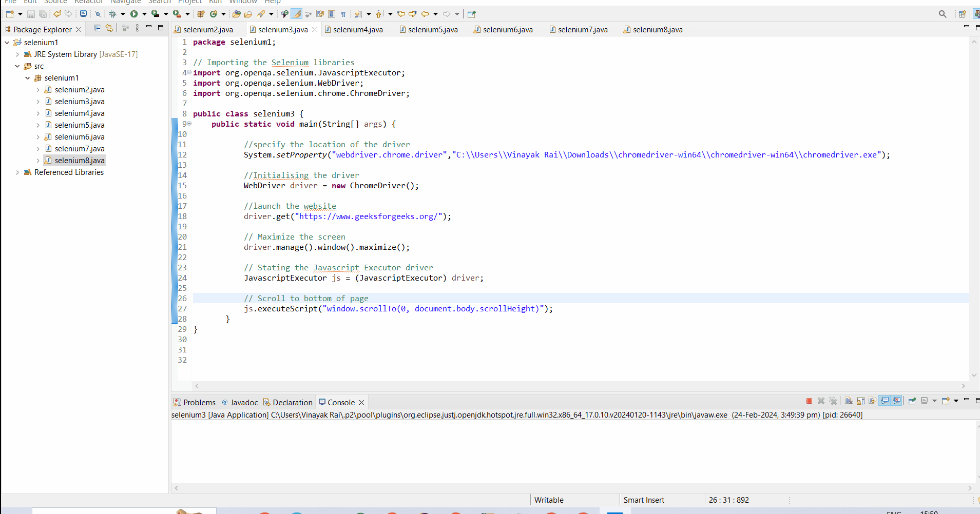Open the Problems view tab
The height and width of the screenshot is (514, 980).
coord(195,403)
